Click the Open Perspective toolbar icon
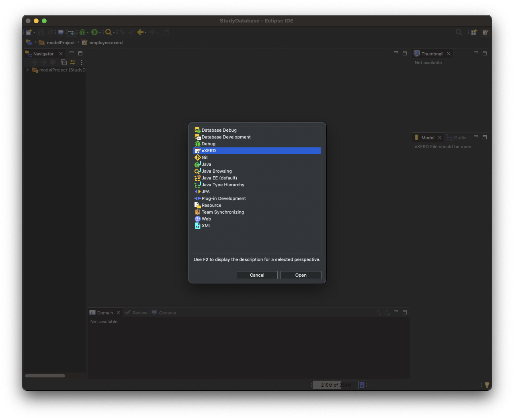Viewport: 514px width, 420px height. 474,32
